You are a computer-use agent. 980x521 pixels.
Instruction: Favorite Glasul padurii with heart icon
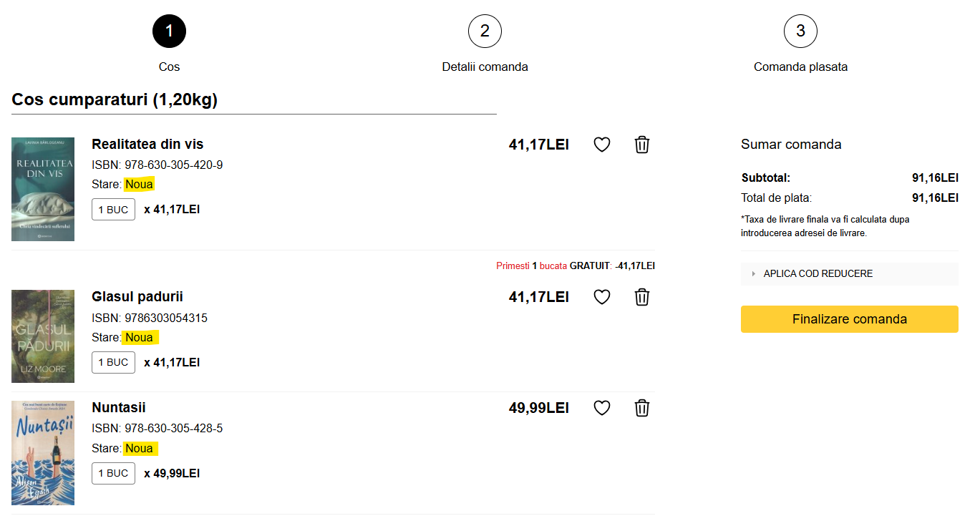click(602, 297)
